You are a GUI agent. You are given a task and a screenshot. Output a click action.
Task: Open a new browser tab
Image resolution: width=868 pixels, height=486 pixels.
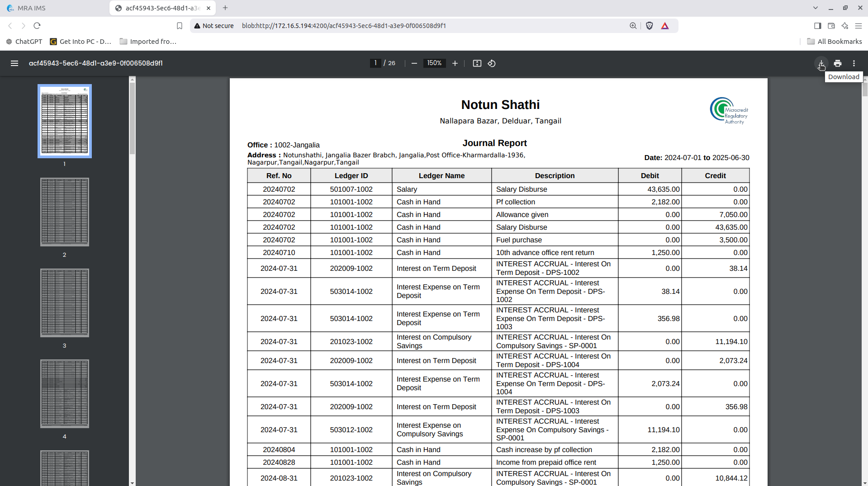(x=225, y=8)
